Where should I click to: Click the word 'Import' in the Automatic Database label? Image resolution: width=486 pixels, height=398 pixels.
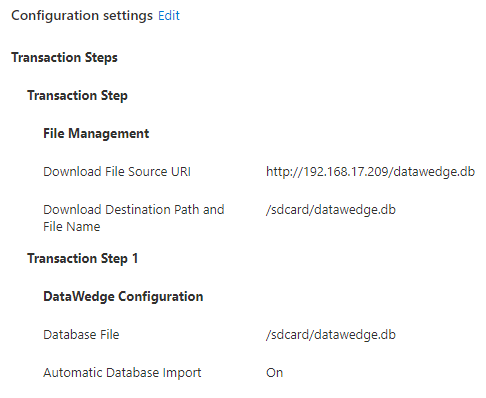[x=182, y=373]
